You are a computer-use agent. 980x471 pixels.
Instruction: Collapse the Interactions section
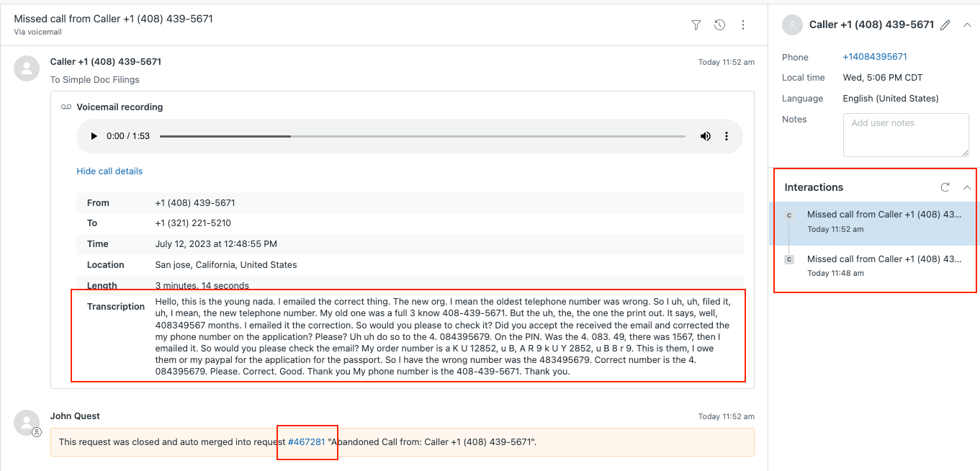pyautogui.click(x=967, y=187)
